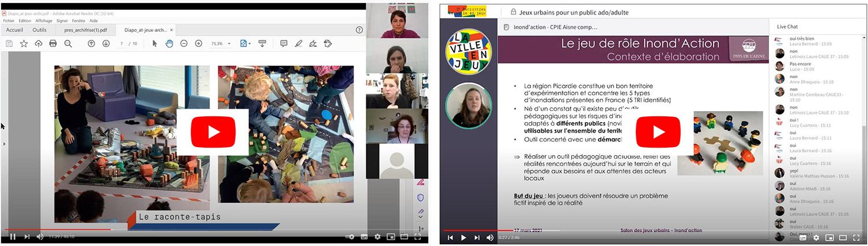Click the right video progress bar
The image size is (868, 246).
pyautogui.click(x=653, y=230)
